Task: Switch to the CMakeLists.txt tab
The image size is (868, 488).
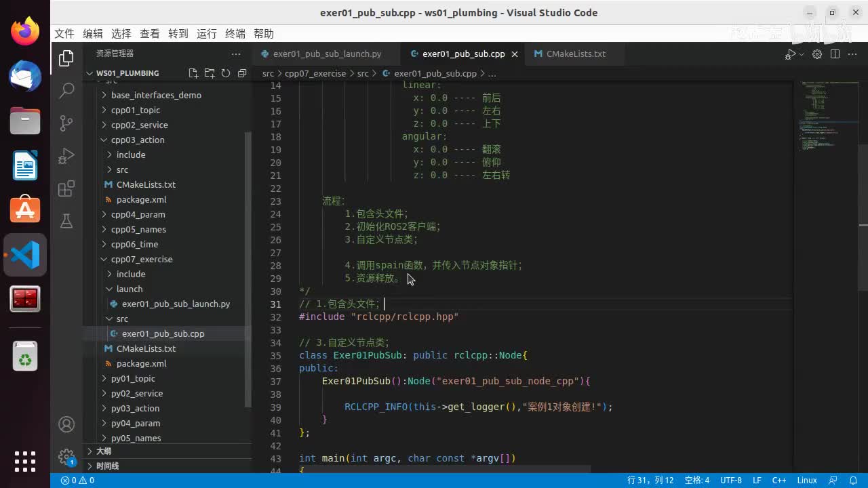Action: [x=575, y=54]
